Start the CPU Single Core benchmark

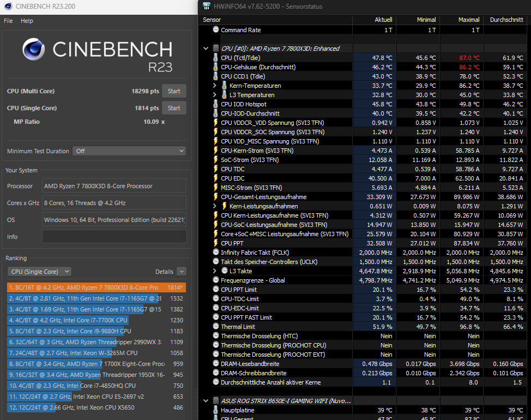[174, 107]
